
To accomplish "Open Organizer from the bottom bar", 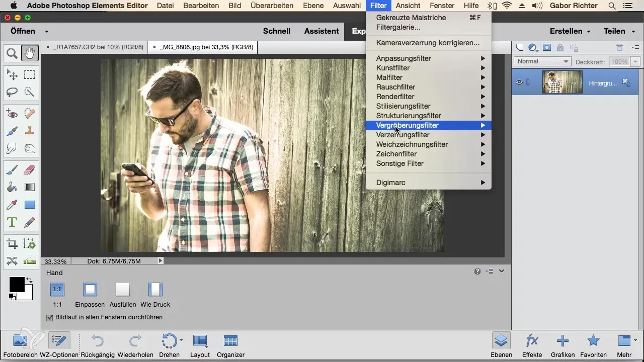I will 230,346.
